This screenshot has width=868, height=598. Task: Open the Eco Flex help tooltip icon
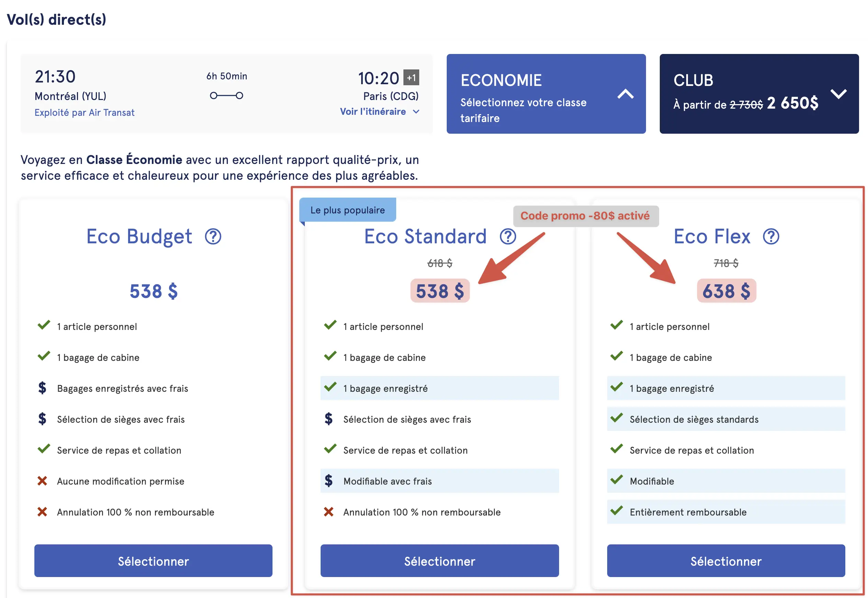click(x=771, y=236)
